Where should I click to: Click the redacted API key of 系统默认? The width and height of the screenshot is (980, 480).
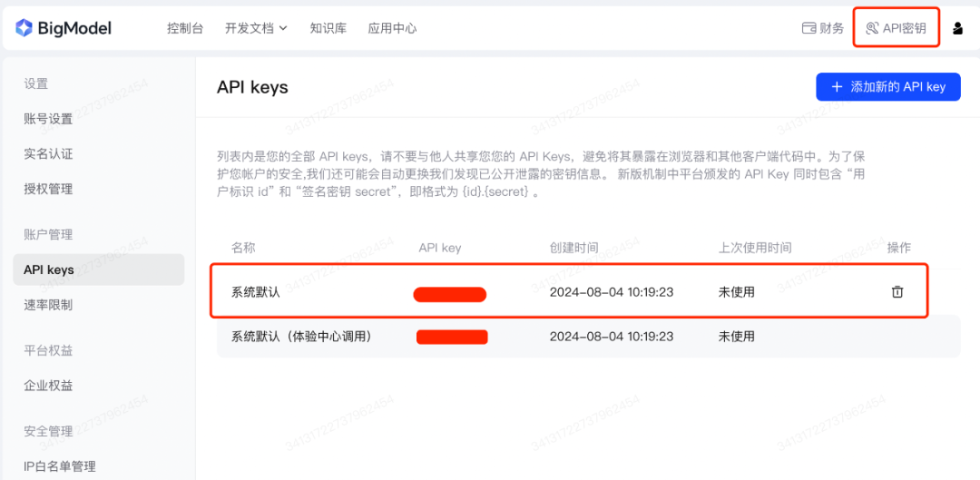(x=450, y=294)
